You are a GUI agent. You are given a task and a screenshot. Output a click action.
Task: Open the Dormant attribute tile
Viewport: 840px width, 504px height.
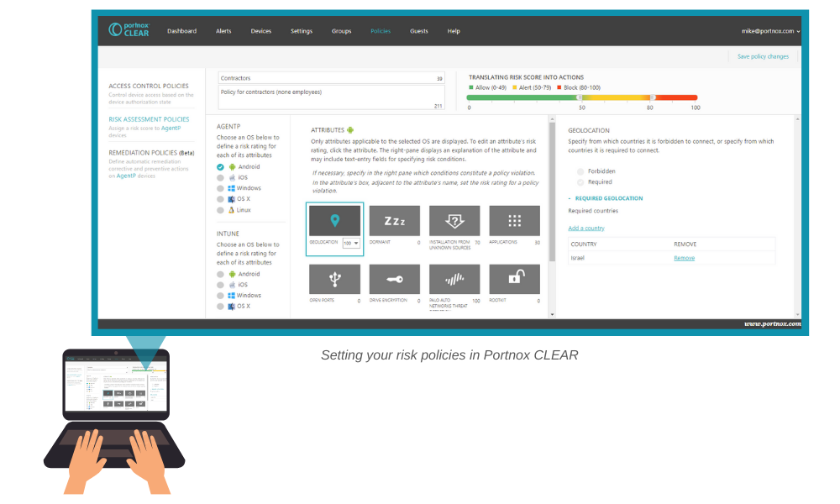point(395,221)
